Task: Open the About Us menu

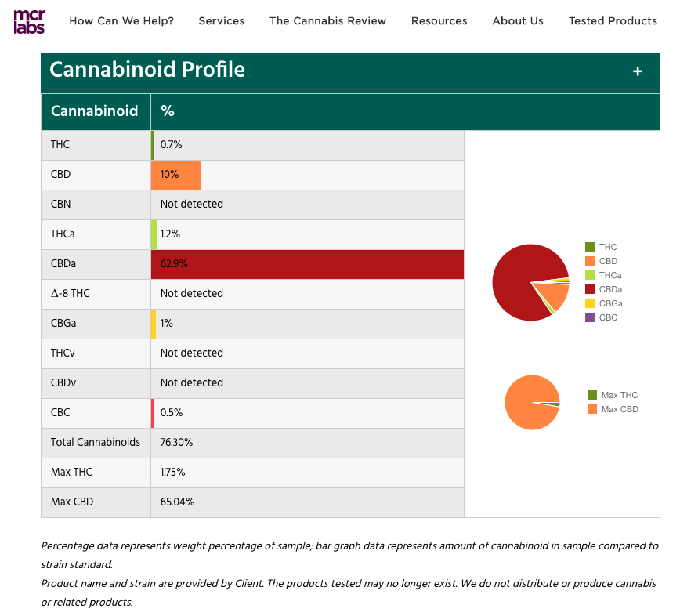Action: [517, 21]
